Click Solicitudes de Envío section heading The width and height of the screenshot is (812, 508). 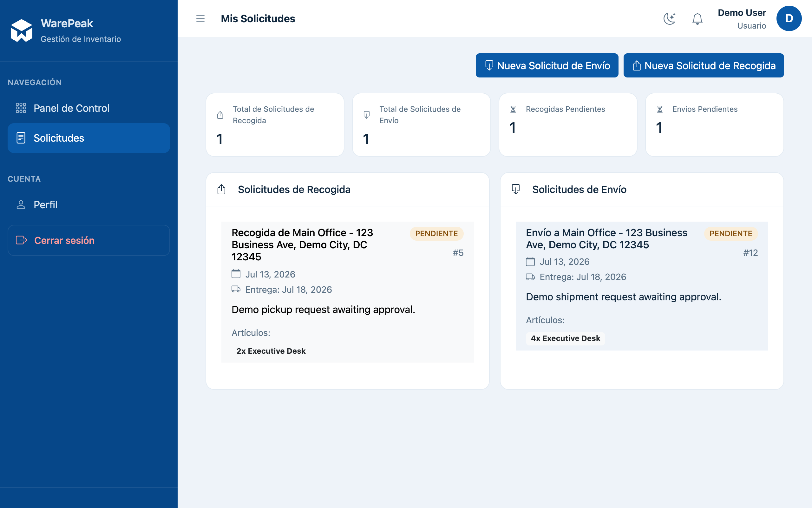click(x=579, y=190)
